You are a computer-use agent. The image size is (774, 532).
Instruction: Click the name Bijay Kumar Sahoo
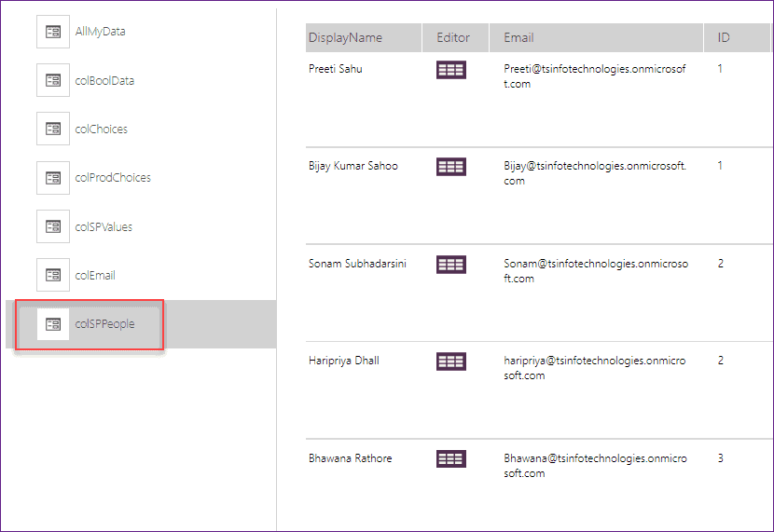(353, 166)
